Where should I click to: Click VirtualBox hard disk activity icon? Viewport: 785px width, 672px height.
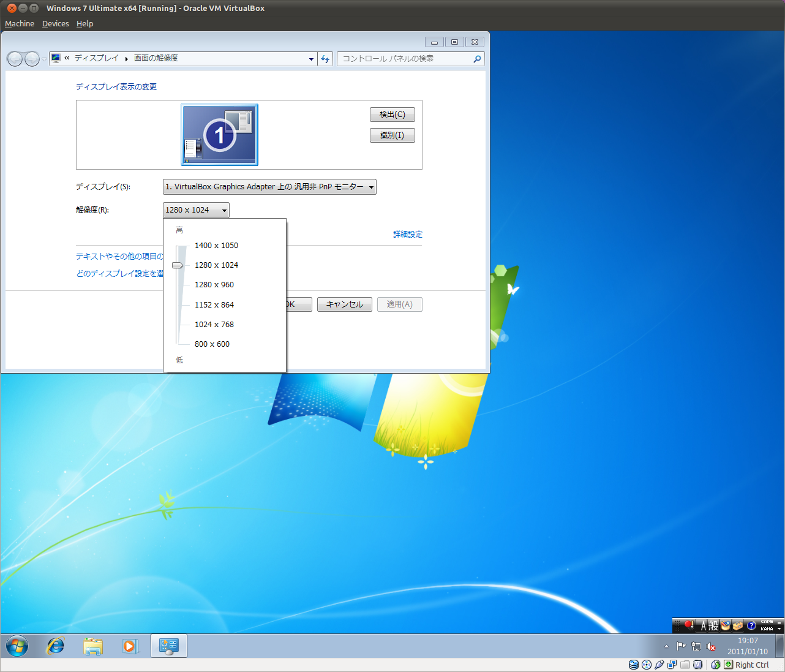point(634,665)
